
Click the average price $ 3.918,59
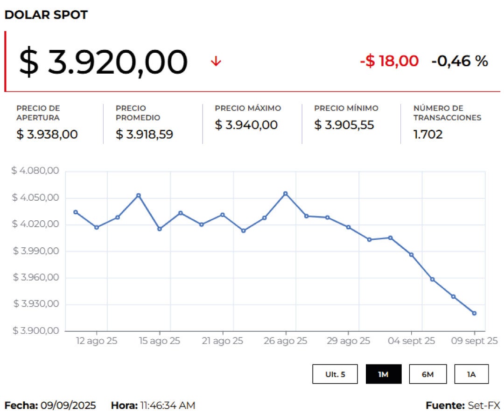pyautogui.click(x=144, y=134)
